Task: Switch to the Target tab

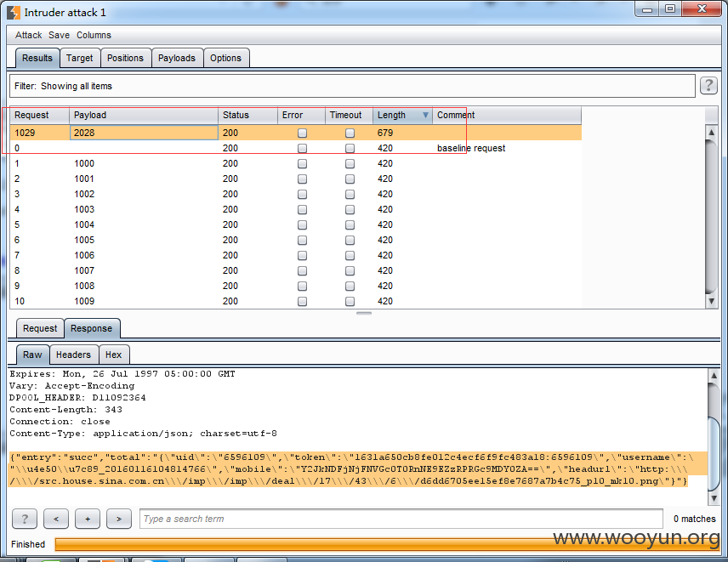Action: (x=79, y=58)
